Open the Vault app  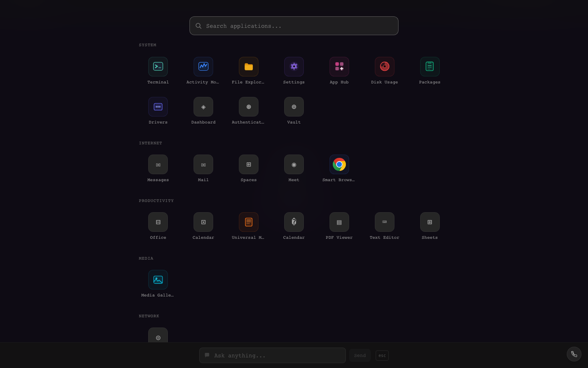294,107
